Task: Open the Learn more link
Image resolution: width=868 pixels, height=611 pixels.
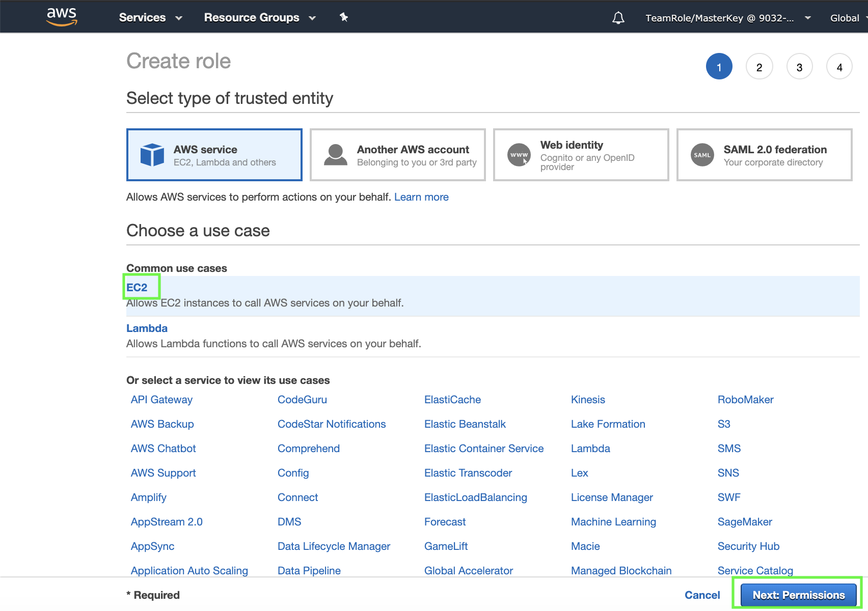Action: 421,197
